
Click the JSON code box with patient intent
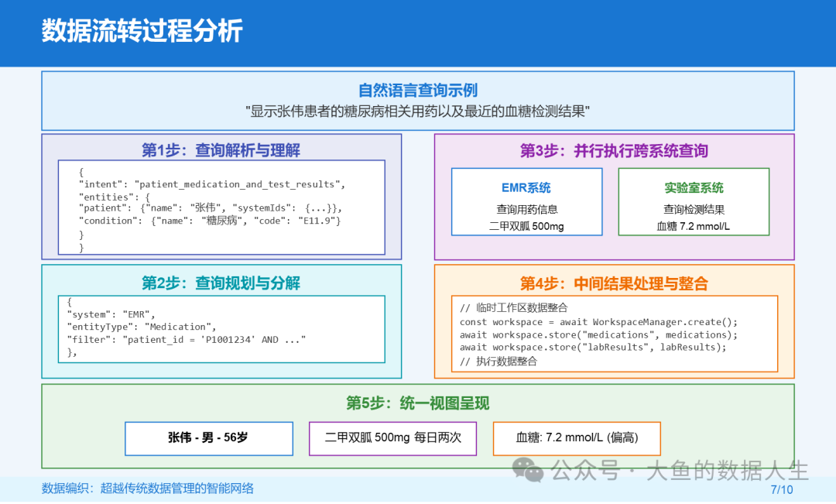tap(221, 207)
